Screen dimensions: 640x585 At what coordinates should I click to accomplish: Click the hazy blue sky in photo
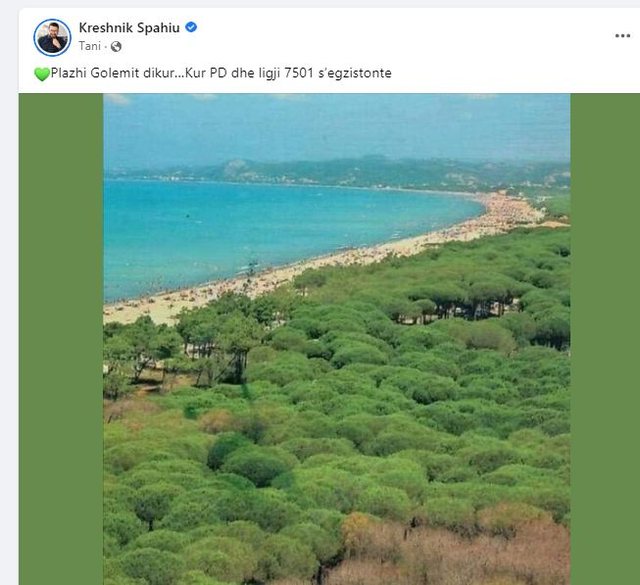(337, 127)
